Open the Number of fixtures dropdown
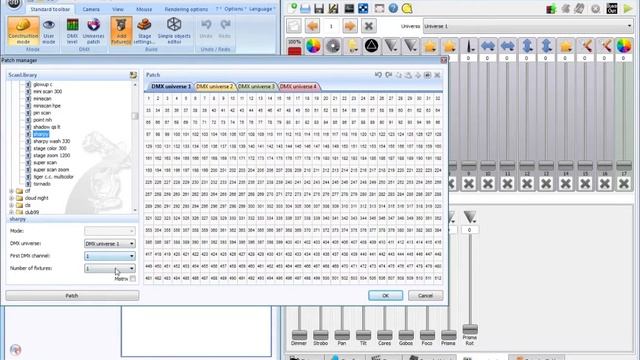This screenshot has width=640, height=360. pos(110,269)
